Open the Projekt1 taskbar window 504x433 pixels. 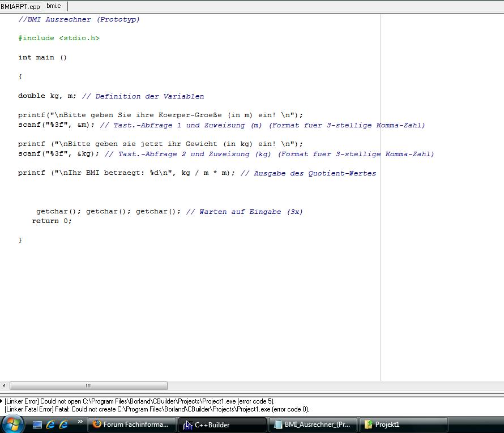click(x=403, y=425)
